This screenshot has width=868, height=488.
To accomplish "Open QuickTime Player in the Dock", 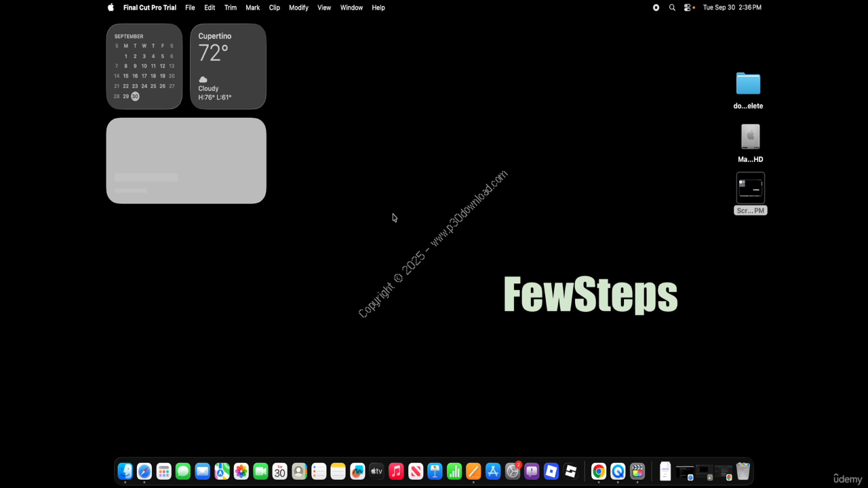I will pos(618,471).
